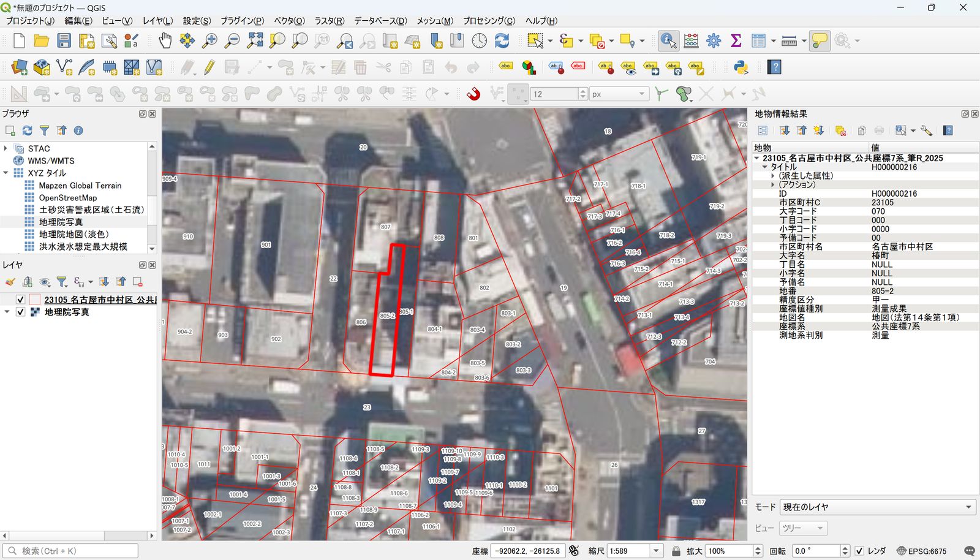Open the プロジェクト(J) menu
Screen dimensions: 980x560
(x=30, y=20)
